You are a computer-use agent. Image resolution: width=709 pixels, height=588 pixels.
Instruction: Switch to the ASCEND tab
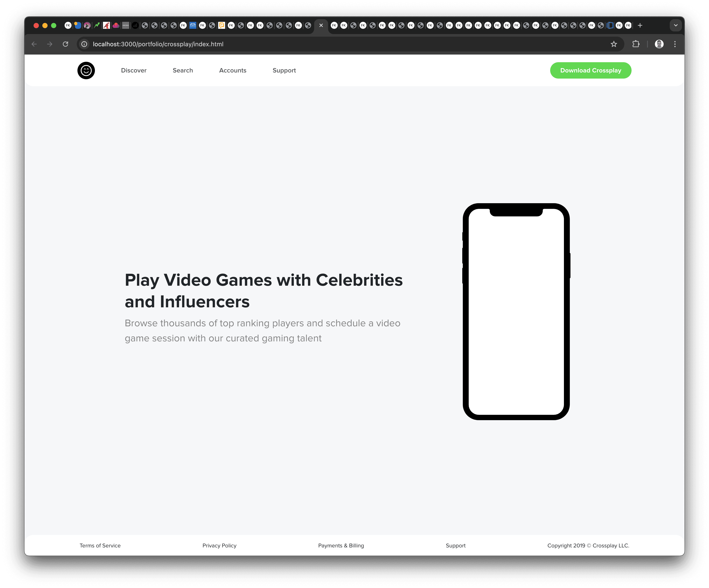126,25
